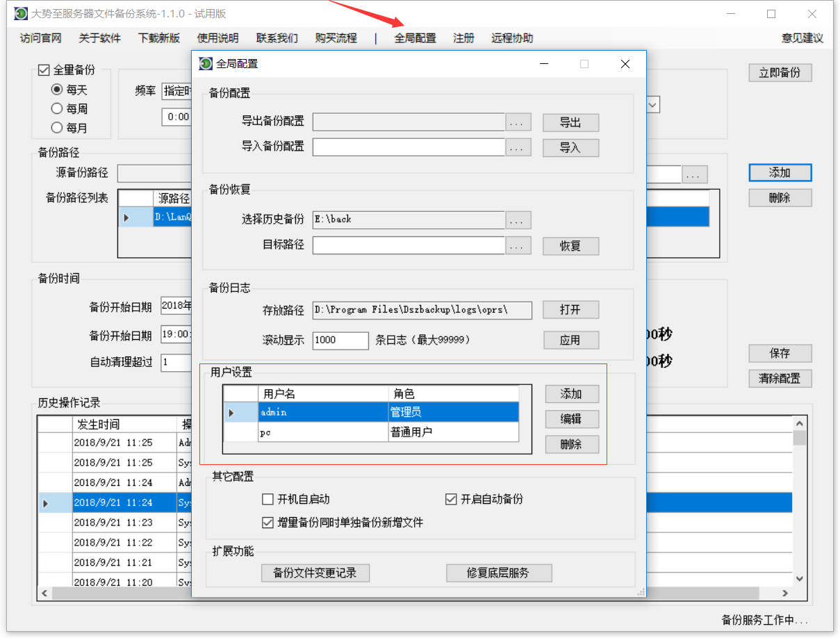Enable 开机自启动 checkbox
840x638 pixels.
(x=267, y=499)
